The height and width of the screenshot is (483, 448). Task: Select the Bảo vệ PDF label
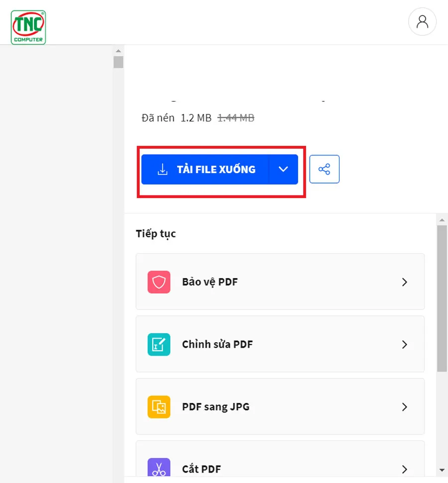[x=210, y=282]
